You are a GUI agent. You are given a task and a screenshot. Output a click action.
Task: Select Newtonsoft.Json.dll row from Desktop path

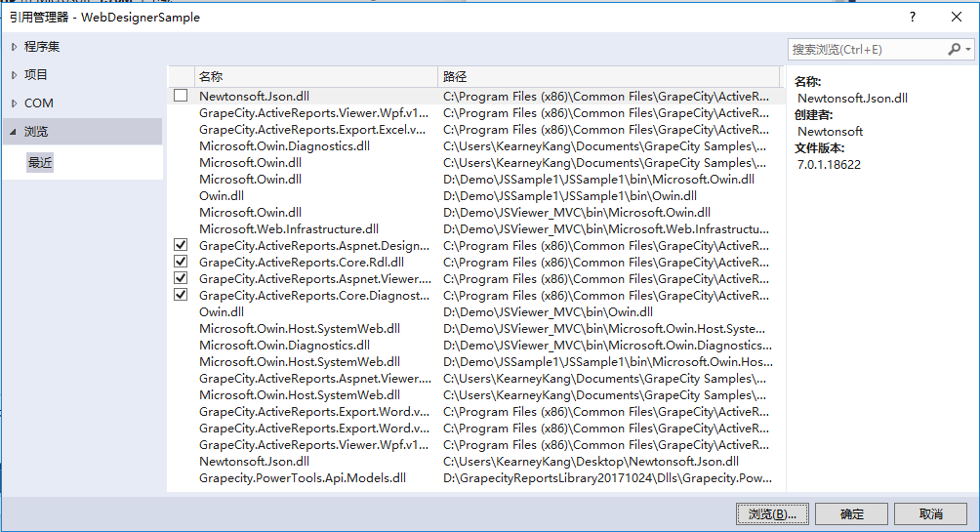[x=477, y=462]
